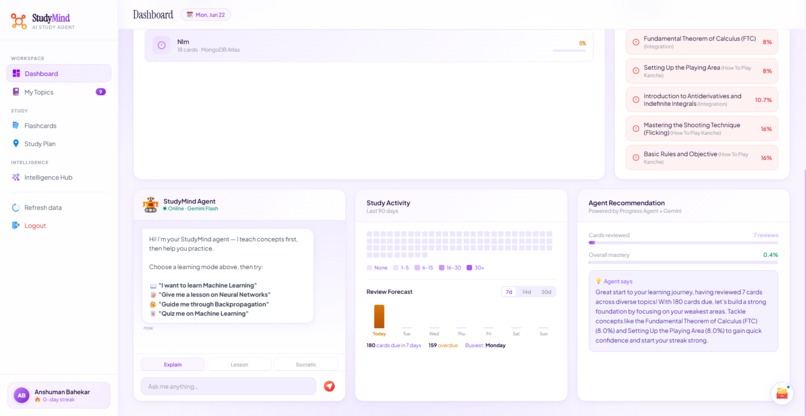Open the Intelligence Hub
The height and width of the screenshot is (416, 806).
59,177
